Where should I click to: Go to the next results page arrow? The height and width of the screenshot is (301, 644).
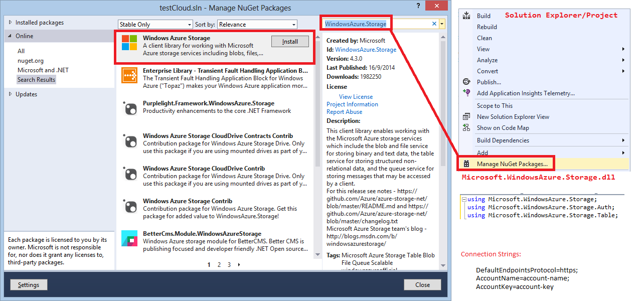point(239,264)
